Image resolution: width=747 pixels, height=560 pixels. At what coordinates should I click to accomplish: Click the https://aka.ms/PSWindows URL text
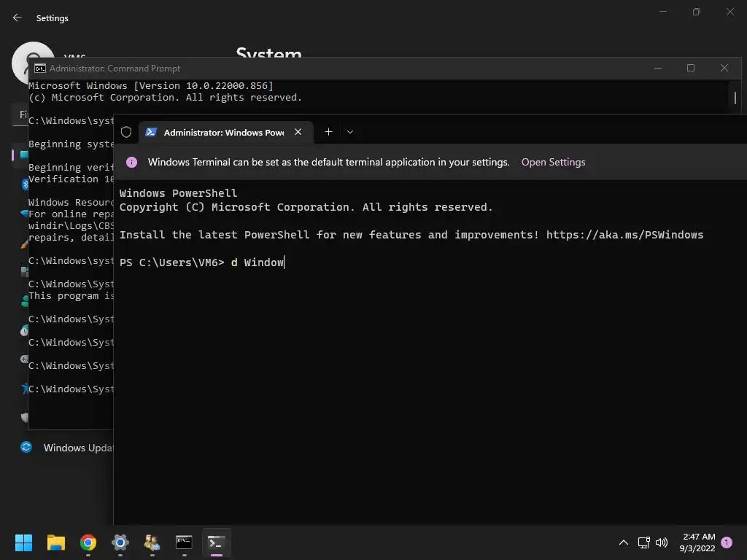[x=624, y=235]
